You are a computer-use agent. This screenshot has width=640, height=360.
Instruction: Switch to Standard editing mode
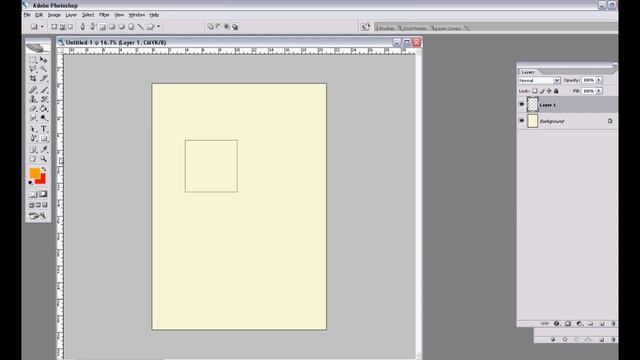coord(33,194)
